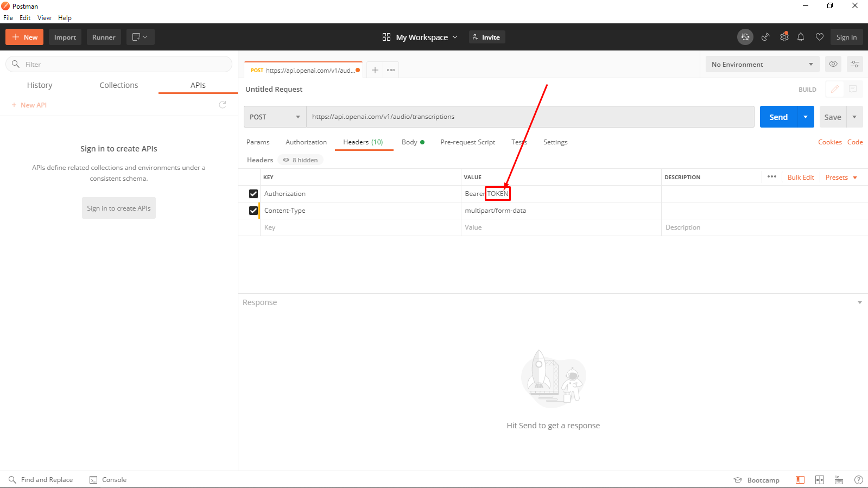Image resolution: width=868 pixels, height=488 pixels.
Task: Add a new request tab with plus icon
Action: (x=375, y=69)
